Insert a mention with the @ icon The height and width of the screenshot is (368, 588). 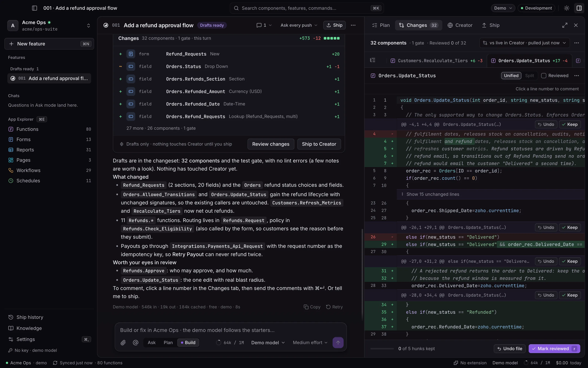coord(136,342)
